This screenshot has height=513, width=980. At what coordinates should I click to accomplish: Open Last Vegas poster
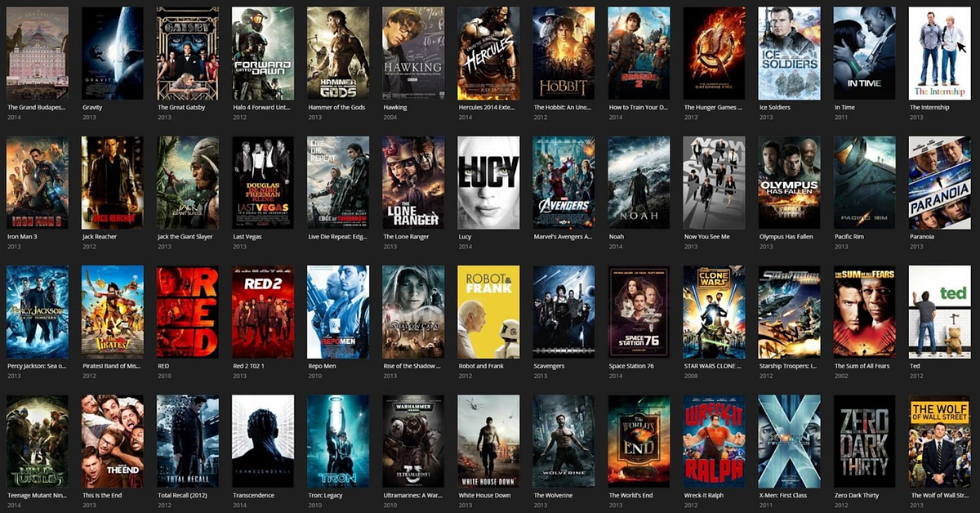pos(263,182)
